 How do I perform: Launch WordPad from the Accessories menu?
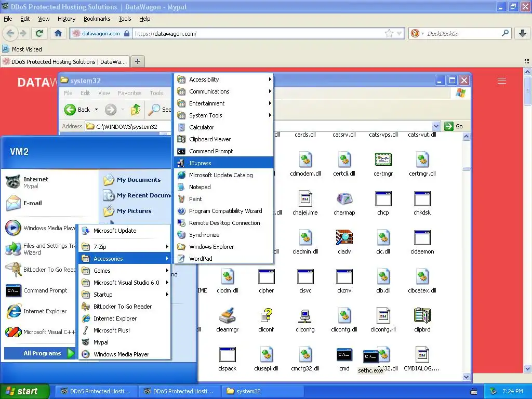(x=223, y=259)
